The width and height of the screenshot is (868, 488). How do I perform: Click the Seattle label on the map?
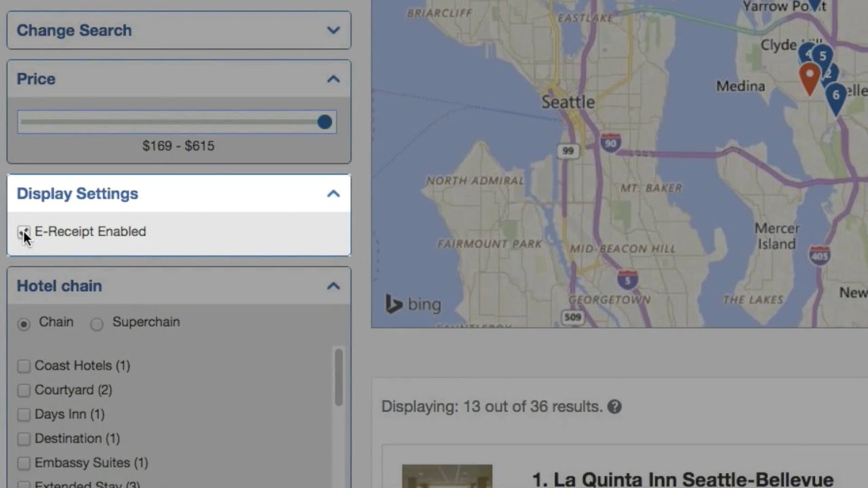568,102
